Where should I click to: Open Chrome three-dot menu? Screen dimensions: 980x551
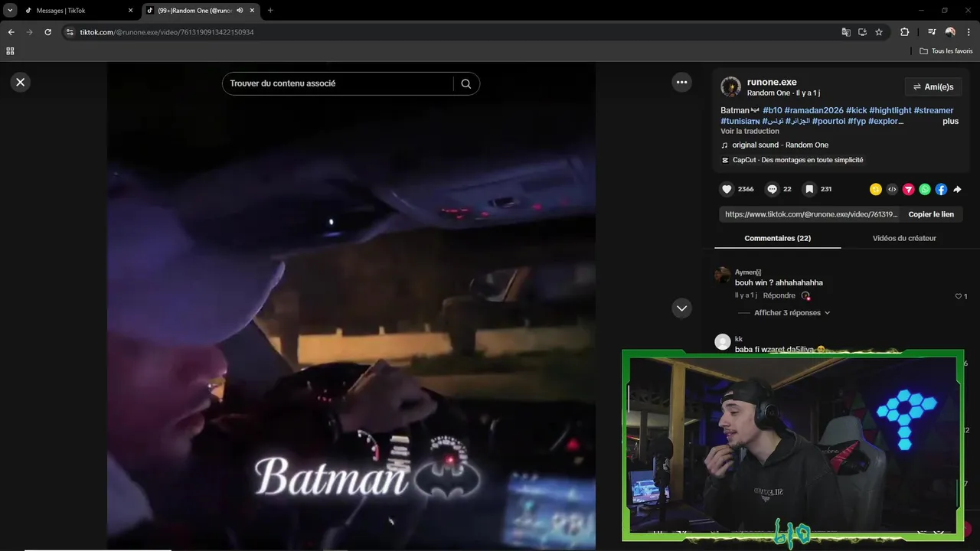coord(969,32)
